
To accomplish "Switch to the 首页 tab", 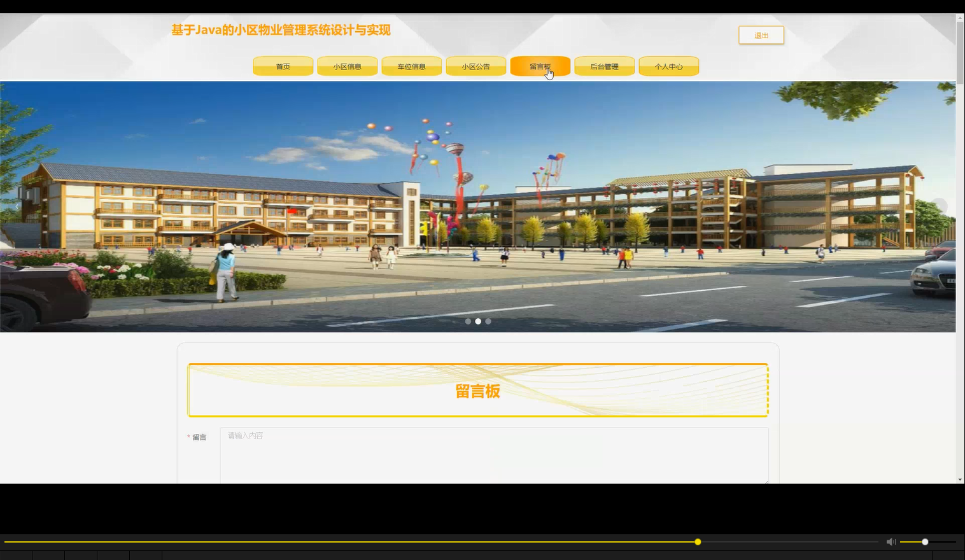I will pos(282,66).
